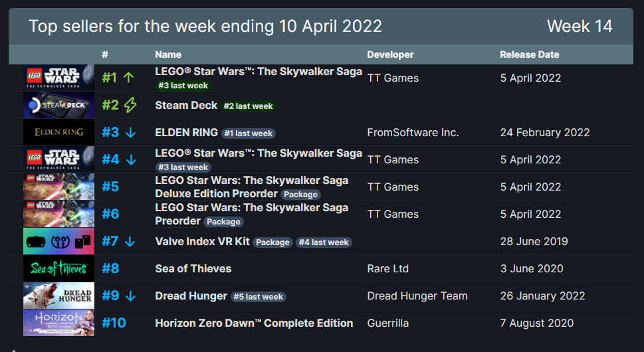
Task: Click the '#5 last week' badge
Action: point(259,297)
